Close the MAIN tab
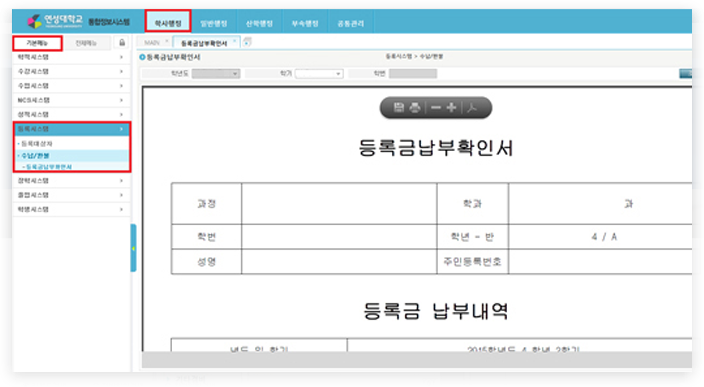Image resolution: width=704 pixels, height=387 pixels. [167, 41]
